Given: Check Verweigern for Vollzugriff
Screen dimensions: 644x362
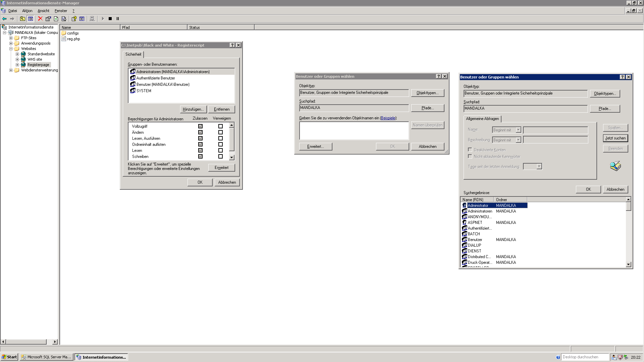Looking at the screenshot, I should [220, 126].
